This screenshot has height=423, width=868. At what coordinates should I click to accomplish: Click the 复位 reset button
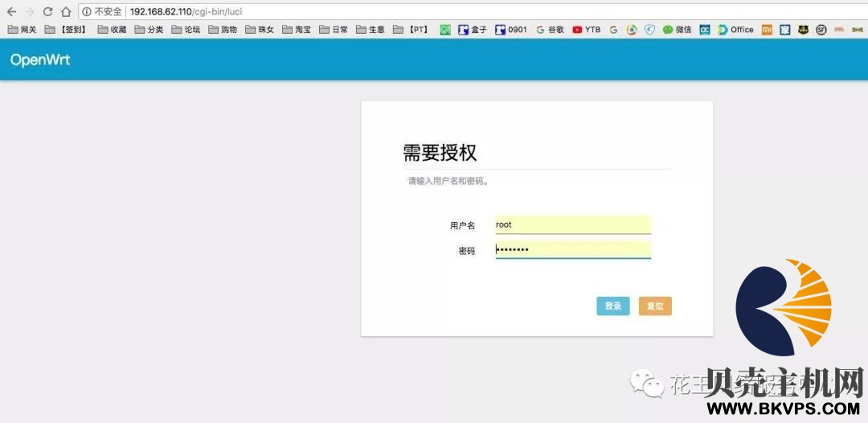(655, 306)
